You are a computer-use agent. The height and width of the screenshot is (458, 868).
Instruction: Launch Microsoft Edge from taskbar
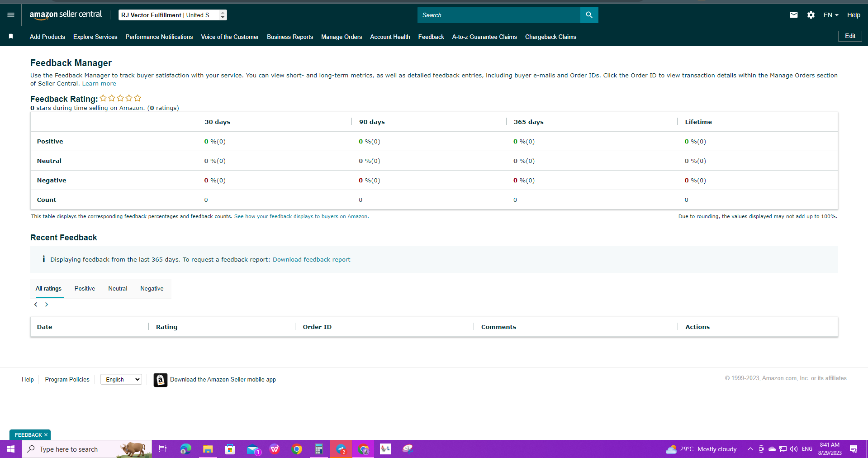point(185,449)
